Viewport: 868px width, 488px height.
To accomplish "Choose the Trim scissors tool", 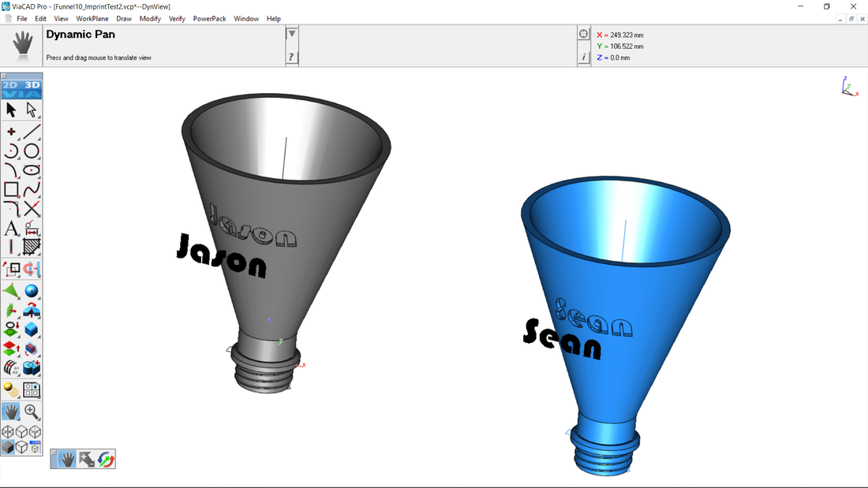I will pyautogui.click(x=32, y=209).
